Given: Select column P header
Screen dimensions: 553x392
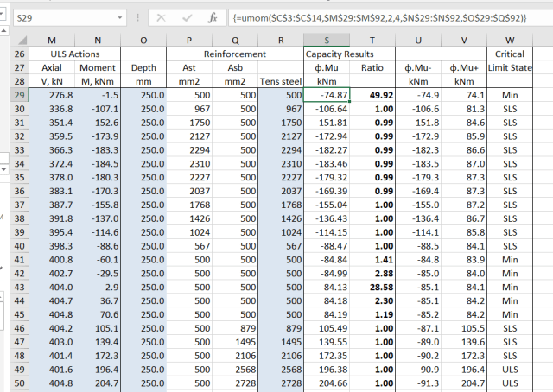Looking at the screenshot, I should coord(189,40).
